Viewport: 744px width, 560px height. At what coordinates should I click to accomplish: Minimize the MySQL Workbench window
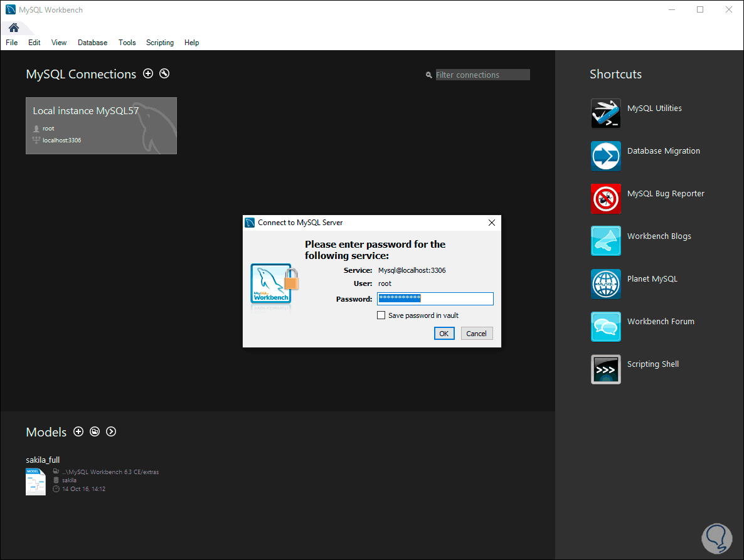pyautogui.click(x=671, y=9)
